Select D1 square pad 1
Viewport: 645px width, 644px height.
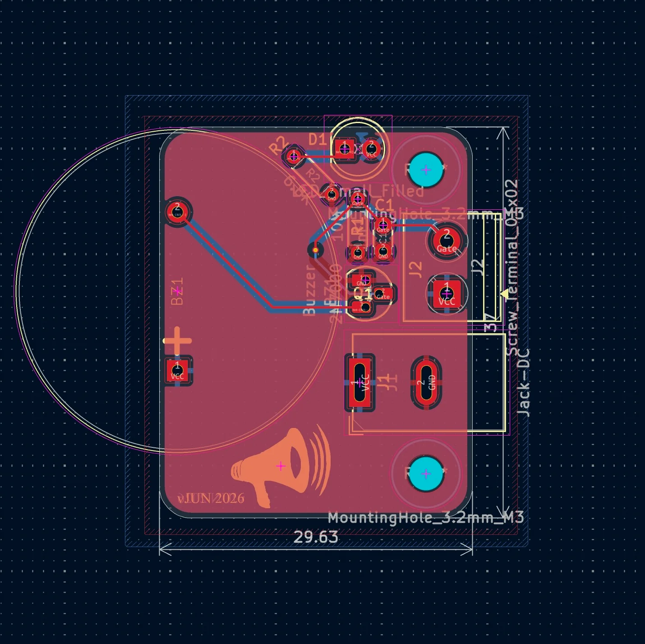tap(345, 148)
